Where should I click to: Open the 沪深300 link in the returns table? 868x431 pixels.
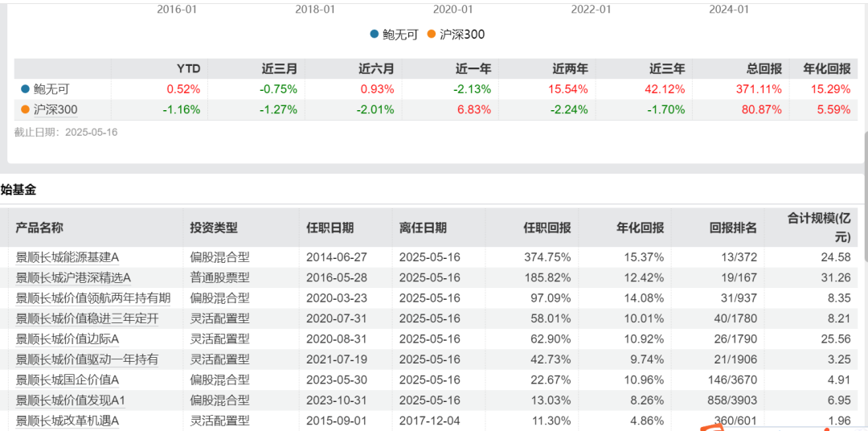pos(55,109)
